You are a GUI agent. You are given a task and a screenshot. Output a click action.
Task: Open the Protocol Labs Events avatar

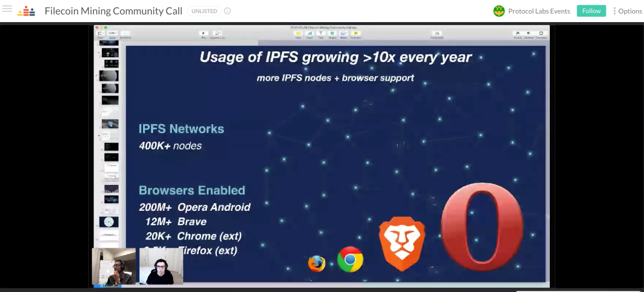pyautogui.click(x=499, y=11)
